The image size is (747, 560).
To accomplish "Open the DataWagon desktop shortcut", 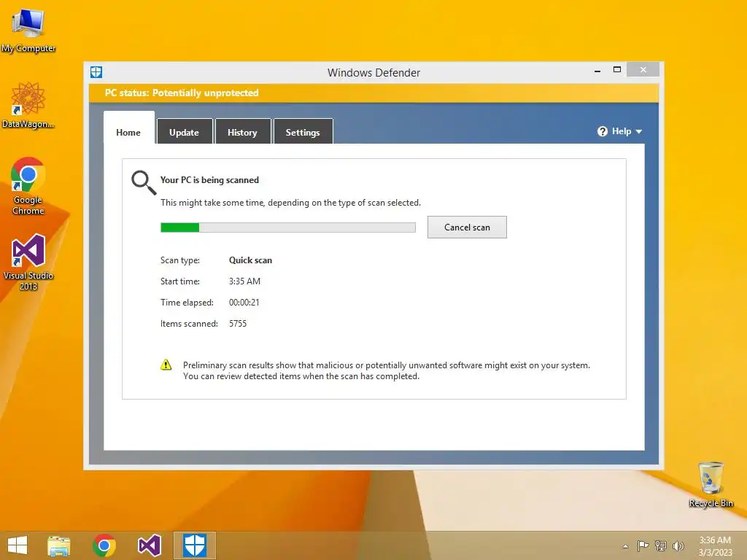I will point(28,105).
